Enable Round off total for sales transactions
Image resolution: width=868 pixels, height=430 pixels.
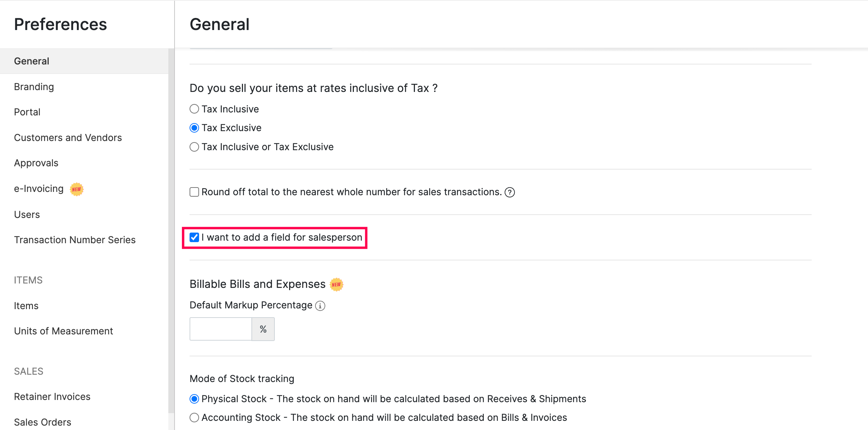pos(195,192)
